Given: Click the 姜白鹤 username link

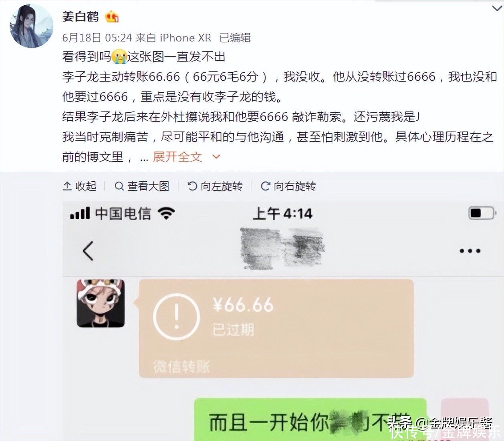Looking at the screenshot, I should [81, 16].
